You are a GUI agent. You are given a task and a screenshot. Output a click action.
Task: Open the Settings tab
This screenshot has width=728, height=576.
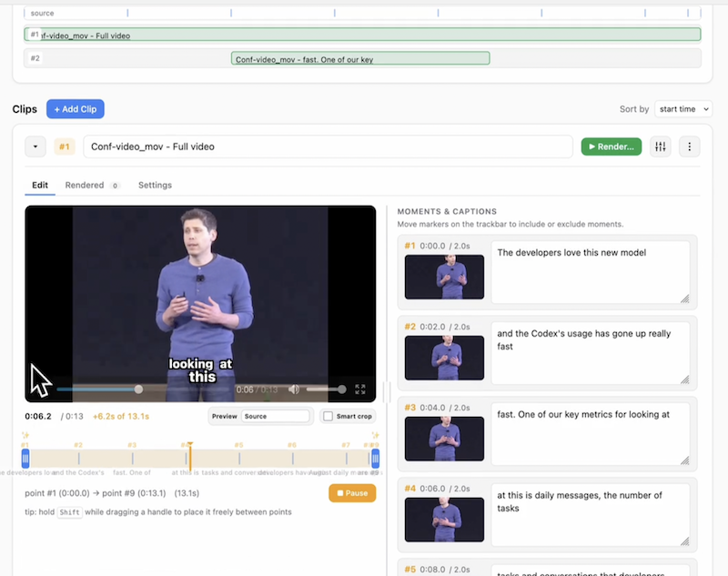[155, 186]
